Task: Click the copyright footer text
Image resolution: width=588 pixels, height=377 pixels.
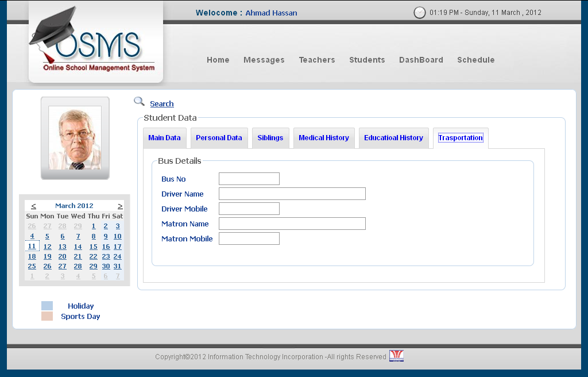Action: click(x=270, y=357)
